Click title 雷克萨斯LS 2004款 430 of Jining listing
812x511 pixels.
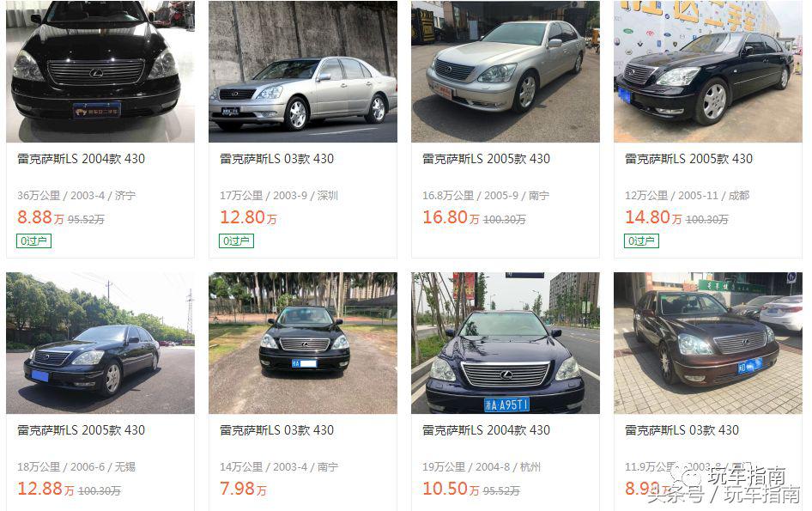pyautogui.click(x=82, y=159)
